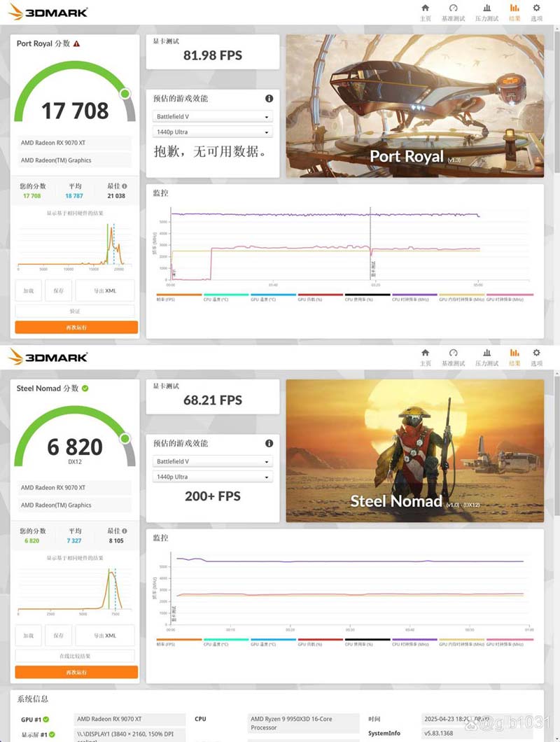Click the Steel Nomad benchmark thumbnail image
This screenshot has height=742, width=560.
click(414, 451)
